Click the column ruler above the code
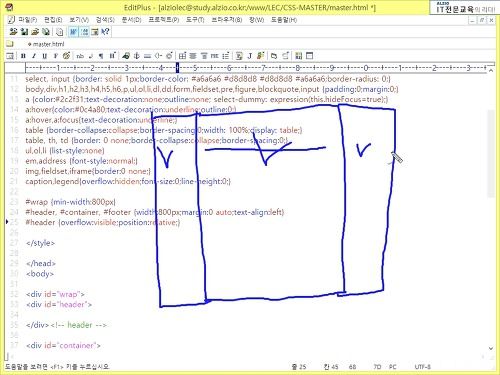The image size is (500, 375). pyautogui.click(x=256, y=68)
